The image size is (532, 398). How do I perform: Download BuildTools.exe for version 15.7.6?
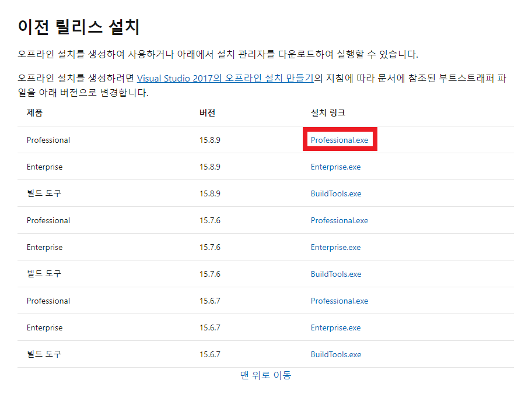tap(336, 274)
